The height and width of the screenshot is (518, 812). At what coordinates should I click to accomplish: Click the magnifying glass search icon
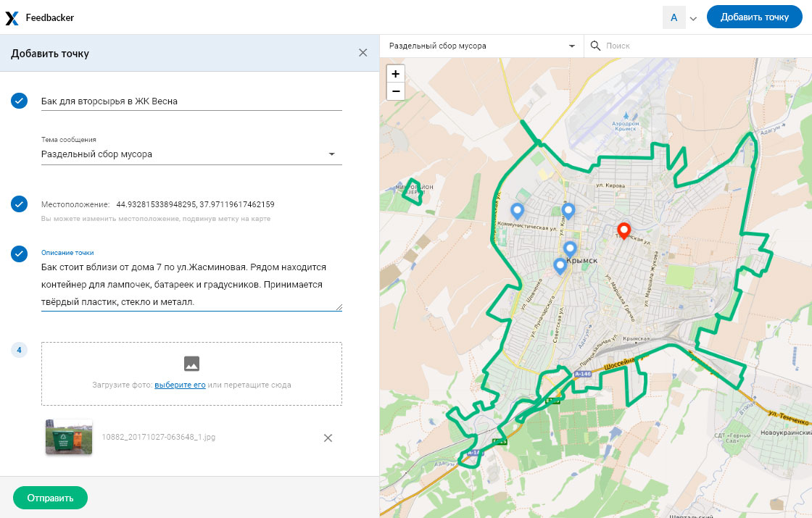[x=597, y=46]
